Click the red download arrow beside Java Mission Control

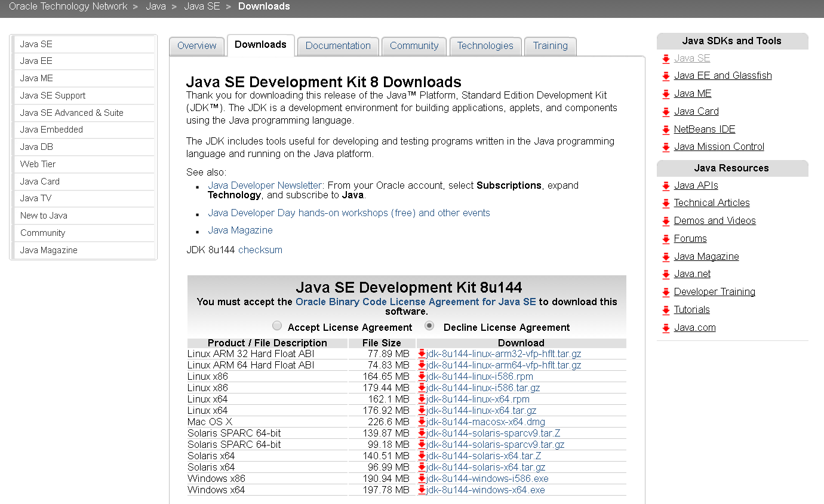tap(666, 147)
